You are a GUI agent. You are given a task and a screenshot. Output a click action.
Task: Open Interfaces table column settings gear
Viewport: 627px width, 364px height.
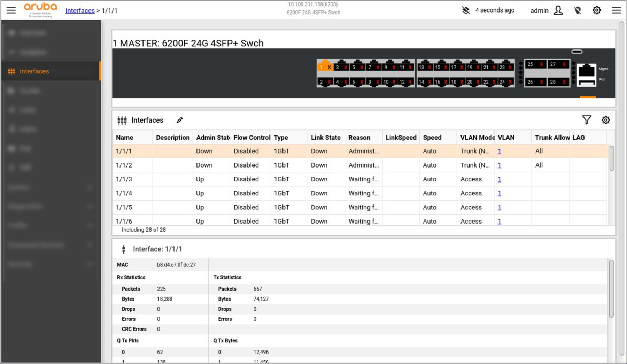(606, 120)
